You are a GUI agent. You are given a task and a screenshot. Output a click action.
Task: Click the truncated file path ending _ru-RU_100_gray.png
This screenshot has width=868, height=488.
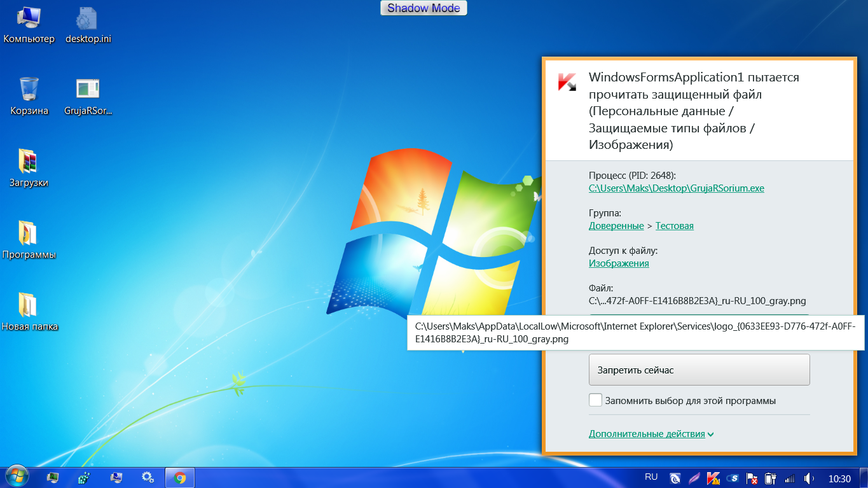click(698, 301)
